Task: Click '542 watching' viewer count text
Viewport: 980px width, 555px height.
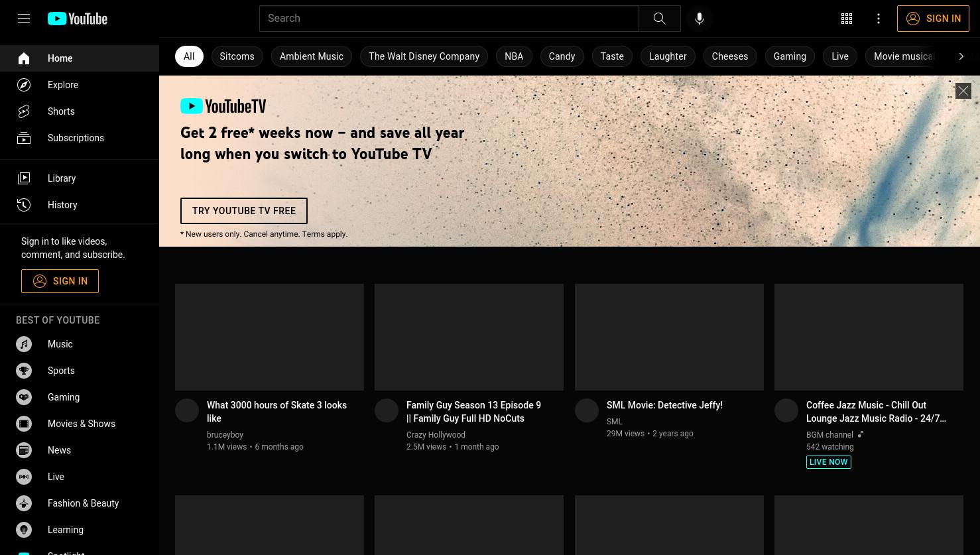Action: pyautogui.click(x=829, y=447)
